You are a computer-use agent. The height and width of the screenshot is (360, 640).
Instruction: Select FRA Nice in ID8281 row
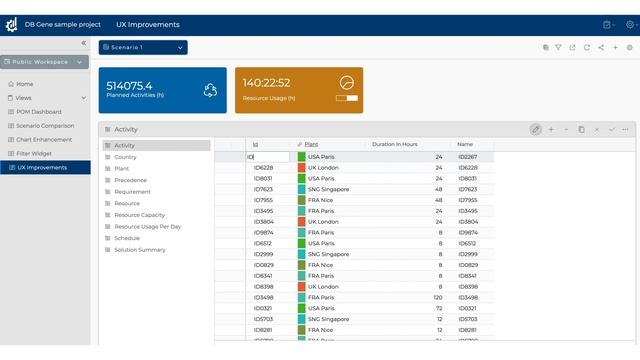(320, 330)
